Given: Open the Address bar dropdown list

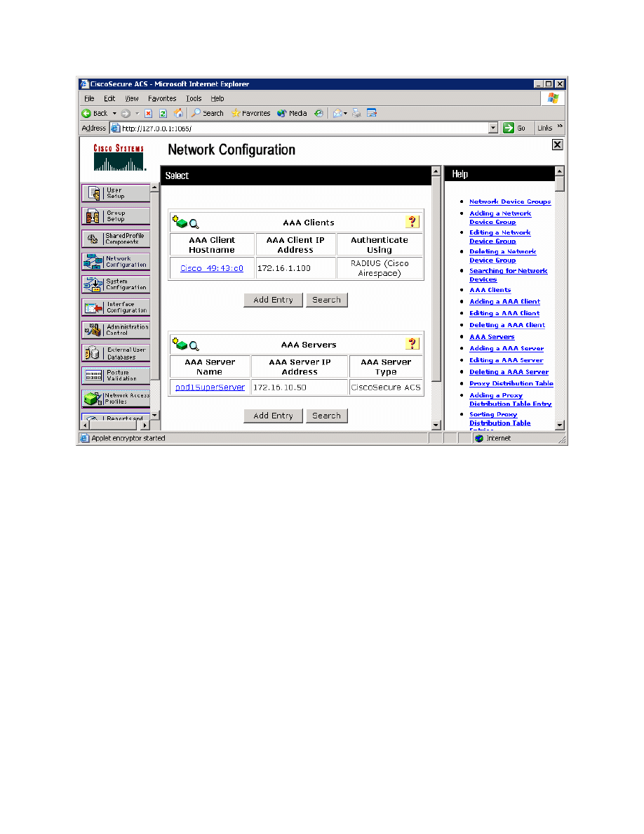Looking at the screenshot, I should tap(493, 128).
